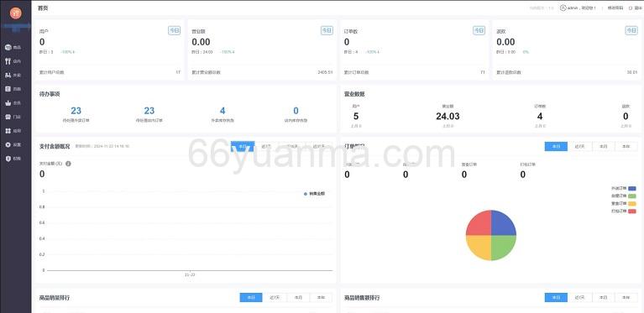Select 近7天 tab in 商品销售额排行 panel
644x313 pixels.
(579, 297)
